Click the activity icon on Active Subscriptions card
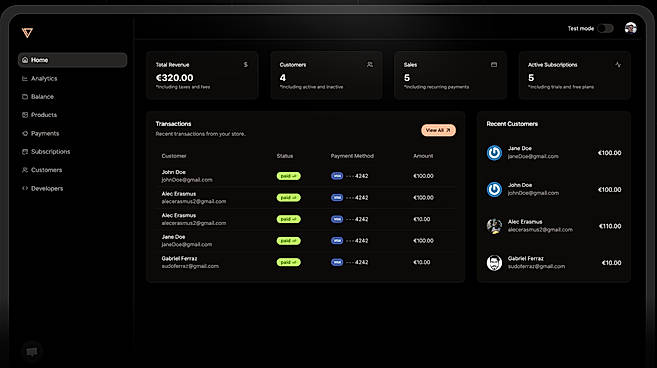This screenshot has width=657, height=368. click(618, 65)
